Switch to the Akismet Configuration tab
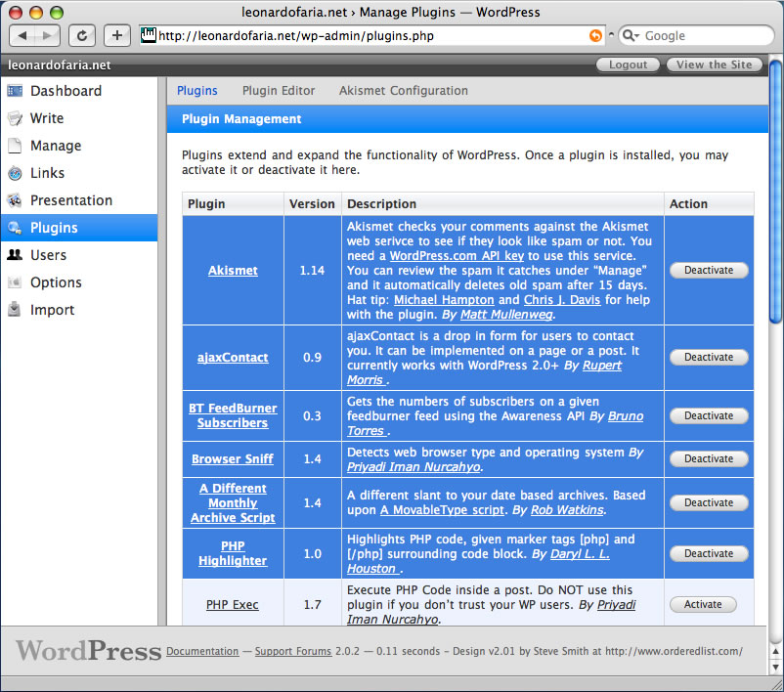This screenshot has width=784, height=692. pos(404,91)
